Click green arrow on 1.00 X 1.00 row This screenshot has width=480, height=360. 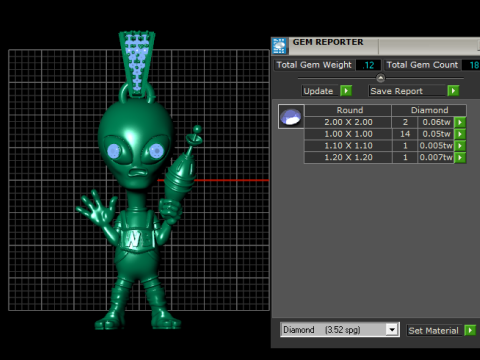[x=460, y=134]
